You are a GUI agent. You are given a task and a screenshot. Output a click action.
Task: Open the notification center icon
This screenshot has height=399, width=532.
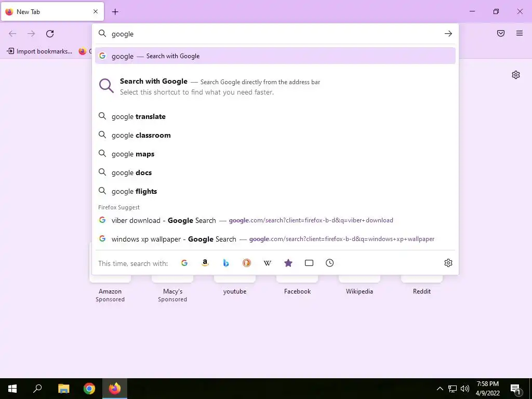(516, 389)
